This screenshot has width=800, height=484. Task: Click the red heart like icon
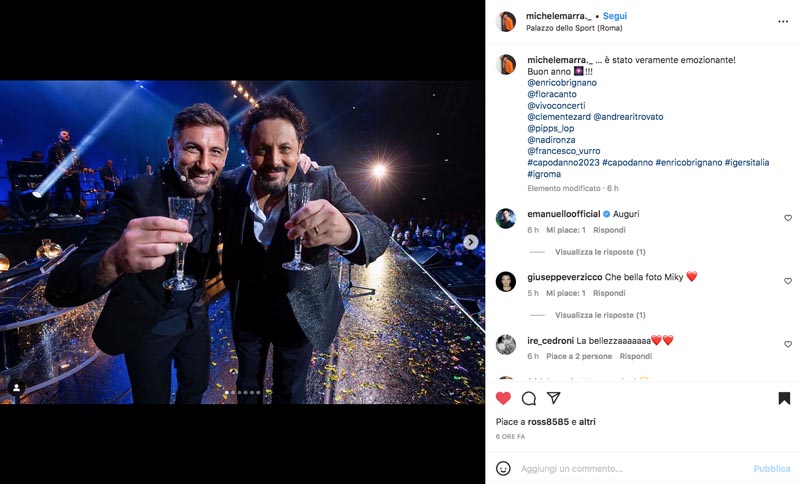[x=503, y=398]
